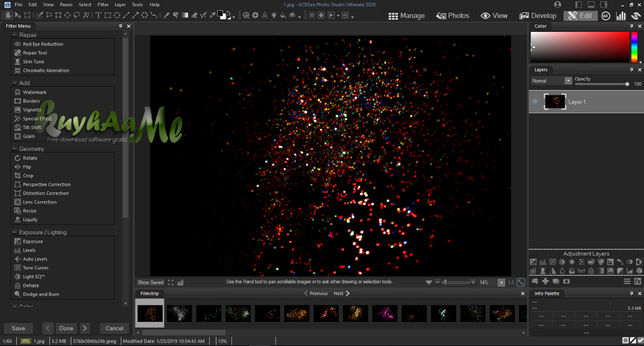
Task: Switch to Manage mode
Action: [407, 16]
